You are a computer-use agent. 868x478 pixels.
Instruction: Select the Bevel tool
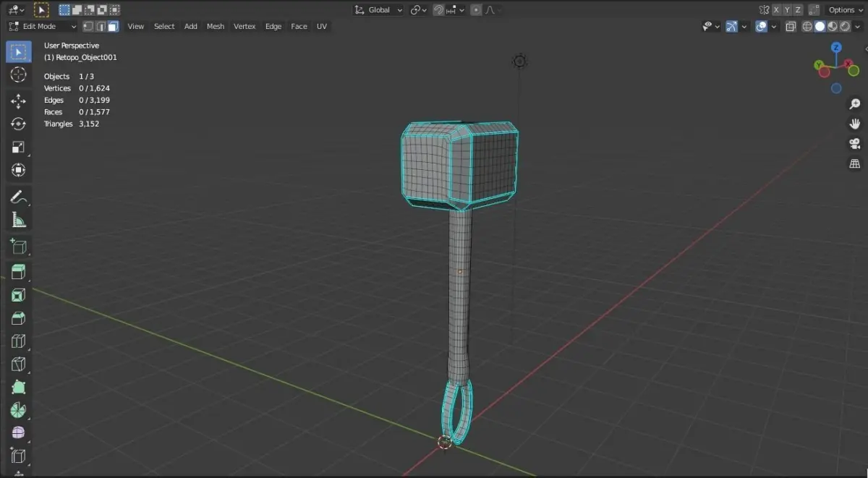pyautogui.click(x=18, y=318)
